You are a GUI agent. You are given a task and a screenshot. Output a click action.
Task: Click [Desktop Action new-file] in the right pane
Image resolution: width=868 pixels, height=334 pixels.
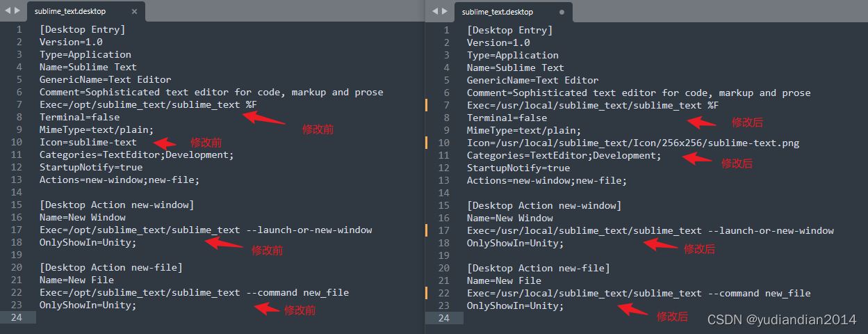tap(539, 268)
